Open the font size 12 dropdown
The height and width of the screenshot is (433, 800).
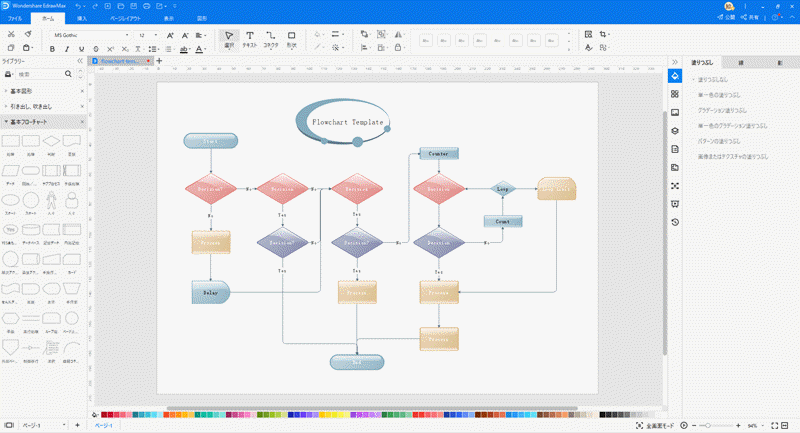(148, 35)
